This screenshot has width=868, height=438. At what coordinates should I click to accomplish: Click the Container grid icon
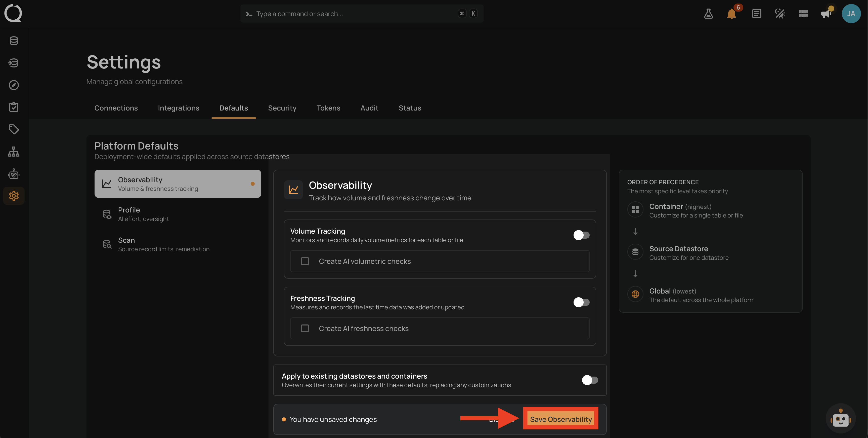(x=635, y=209)
